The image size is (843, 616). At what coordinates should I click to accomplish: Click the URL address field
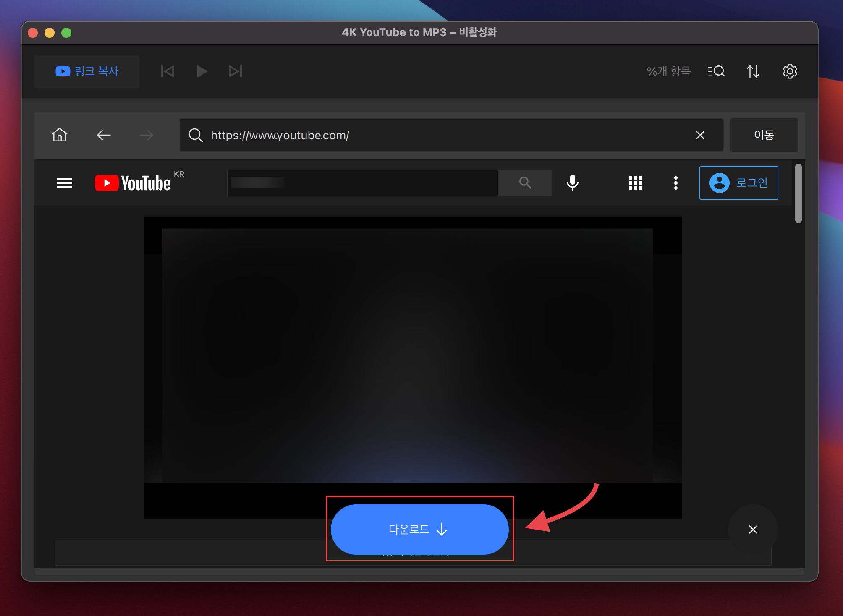pos(445,135)
